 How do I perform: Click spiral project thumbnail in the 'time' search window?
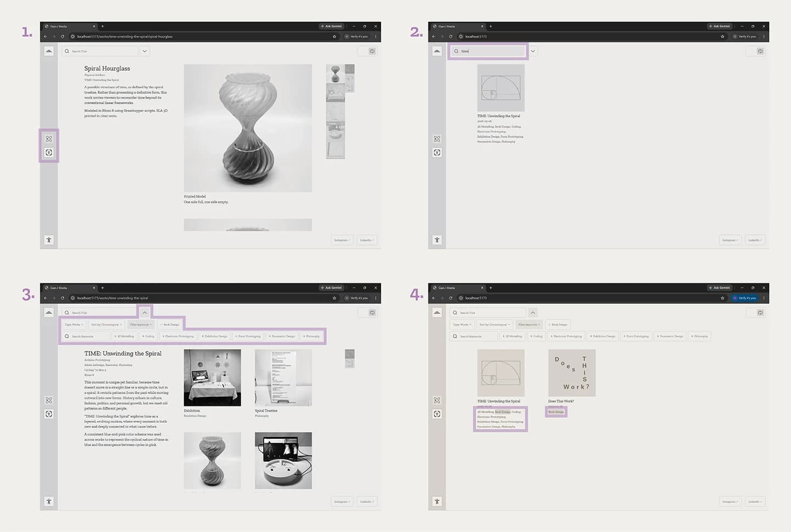pos(501,88)
